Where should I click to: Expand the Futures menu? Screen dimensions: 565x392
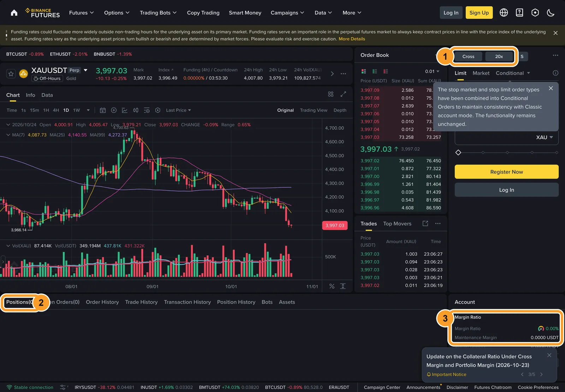pyautogui.click(x=82, y=13)
